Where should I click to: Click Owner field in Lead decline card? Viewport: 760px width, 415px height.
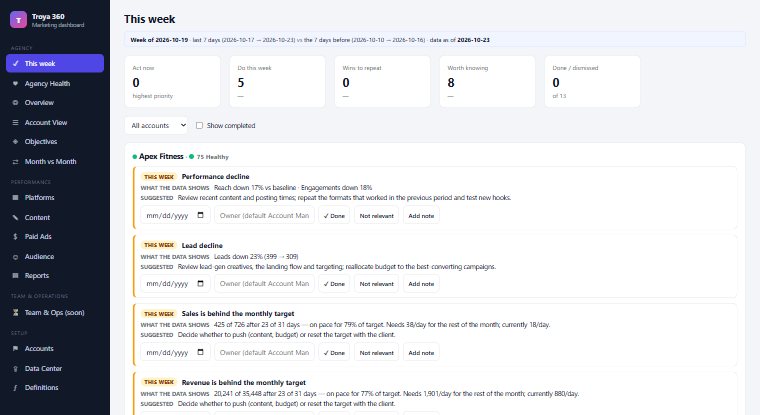pos(264,284)
